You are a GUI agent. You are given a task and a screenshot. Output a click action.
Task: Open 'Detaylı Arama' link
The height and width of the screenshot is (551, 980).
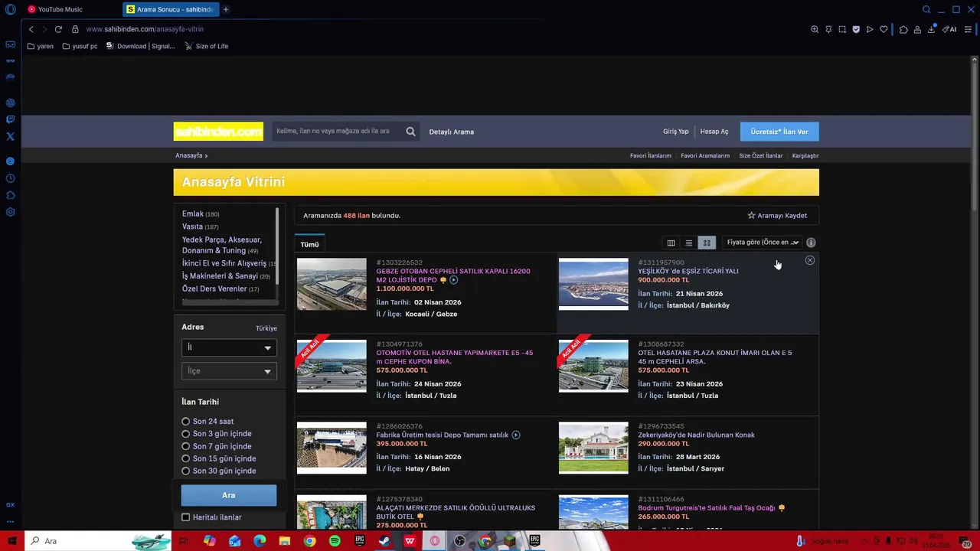[452, 132]
